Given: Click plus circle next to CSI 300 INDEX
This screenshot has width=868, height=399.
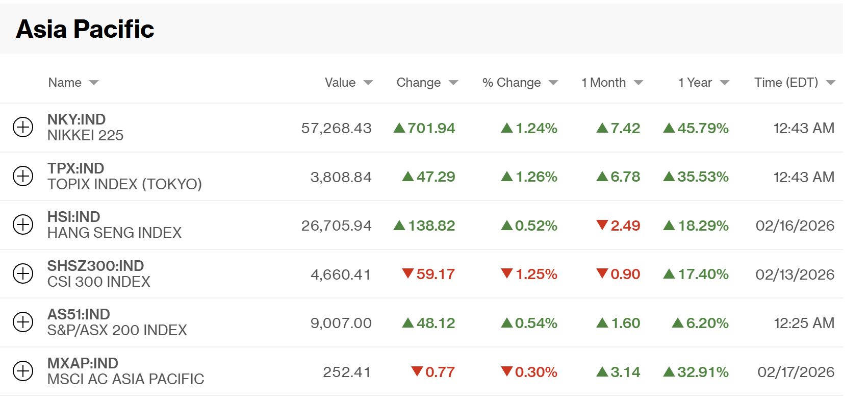Looking at the screenshot, I should pos(23,274).
